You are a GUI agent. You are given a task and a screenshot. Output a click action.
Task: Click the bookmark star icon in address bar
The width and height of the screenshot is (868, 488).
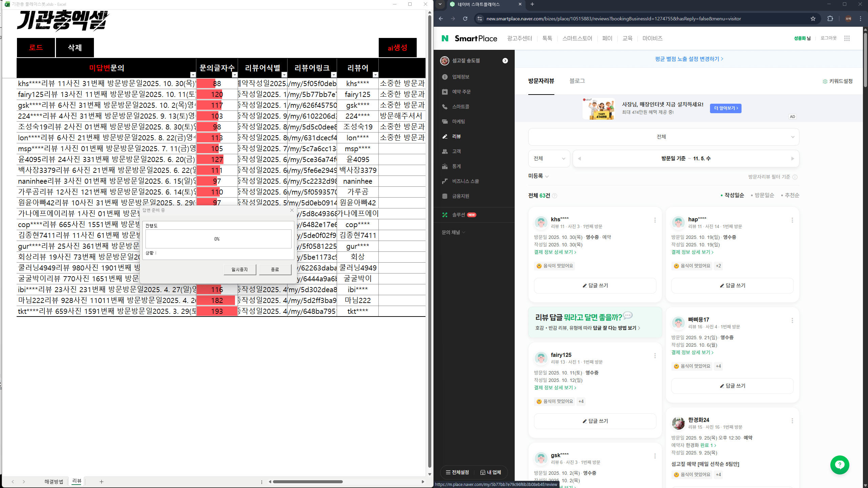click(813, 19)
